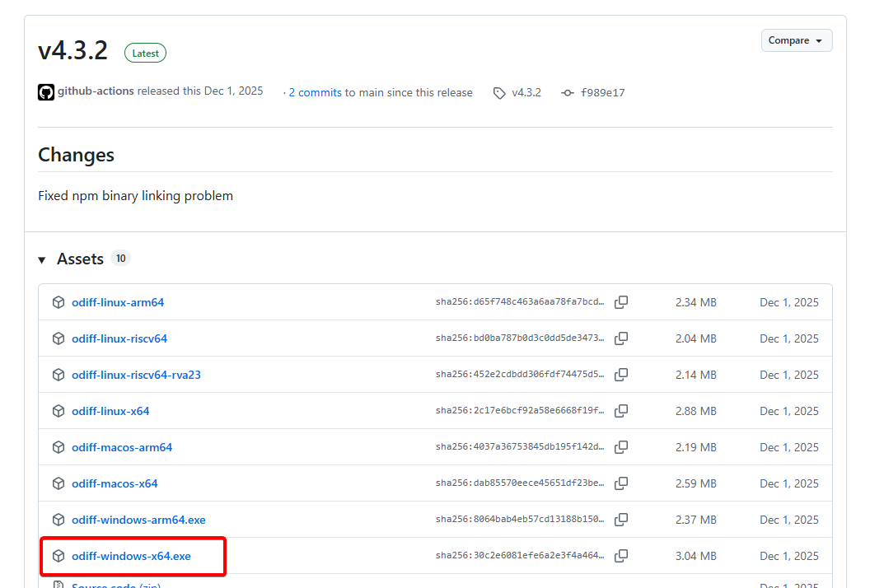Open commit f989e17
870x588 pixels.
602,93
